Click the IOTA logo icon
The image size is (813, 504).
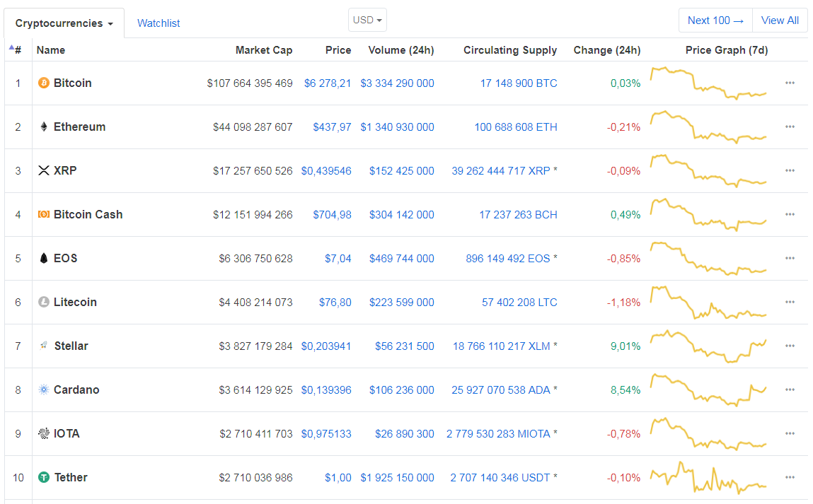(x=44, y=433)
